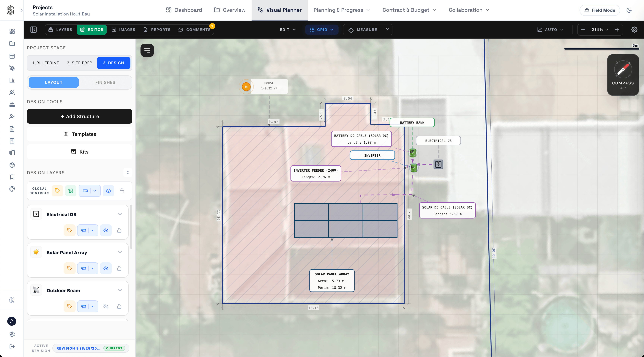Click the orange M marker on canvas

[x=246, y=87]
